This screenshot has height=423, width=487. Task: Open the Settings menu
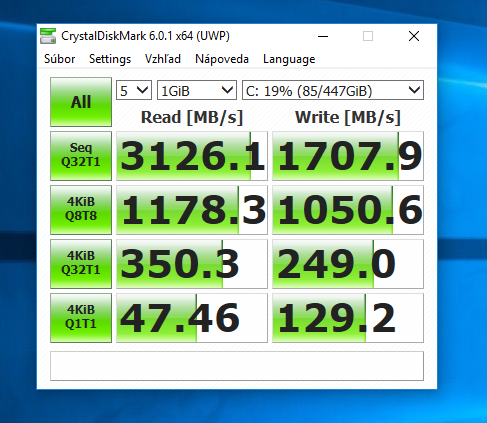[x=110, y=59]
